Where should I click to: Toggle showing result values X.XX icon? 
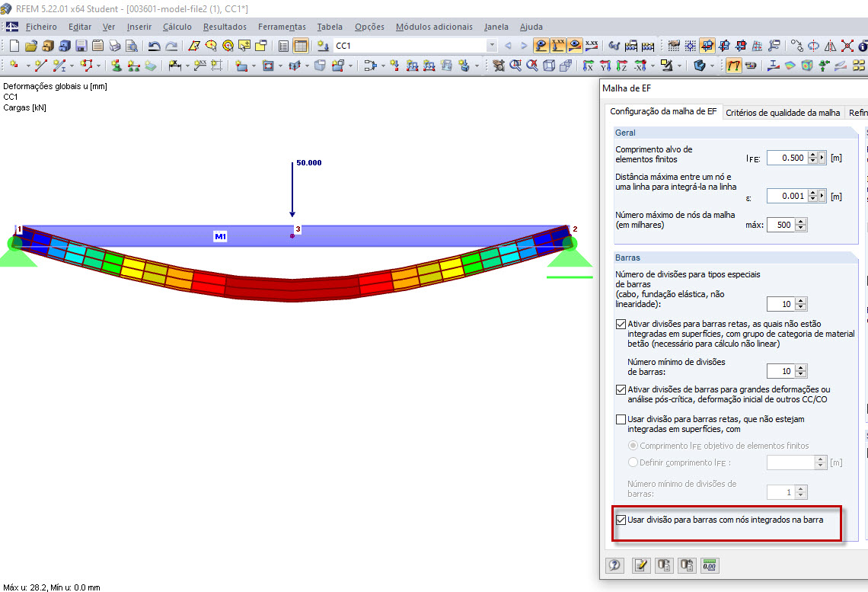(x=592, y=46)
